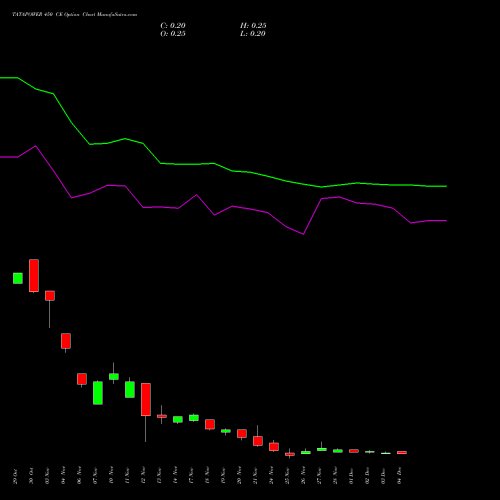Click the 14 Nov date label
This screenshot has width=500, height=500.
pos(175,476)
